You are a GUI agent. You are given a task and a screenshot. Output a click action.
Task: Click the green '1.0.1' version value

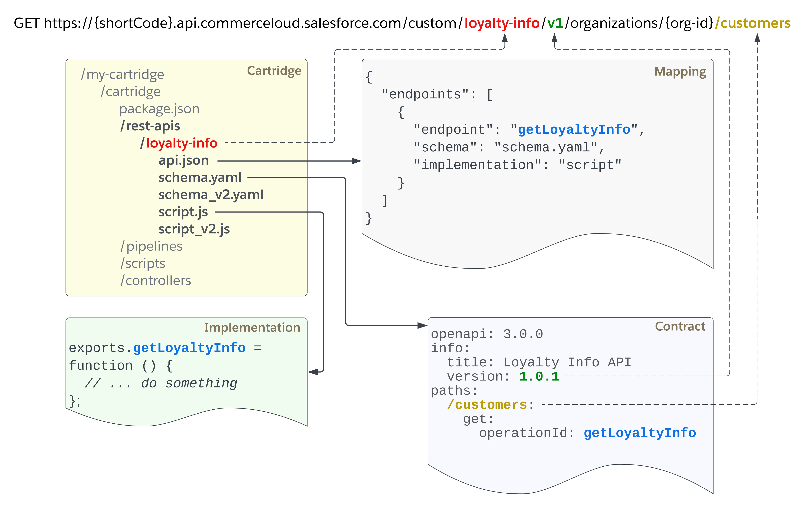point(539,377)
